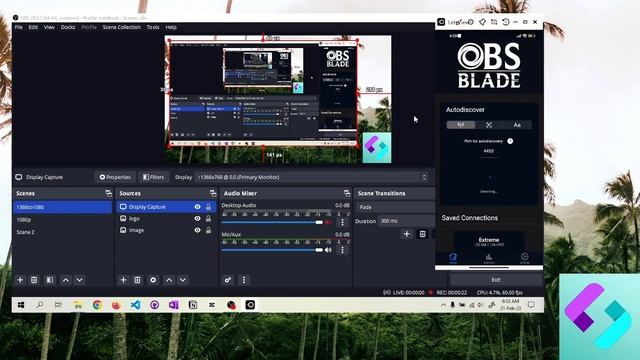This screenshot has height=360, width=640.
Task: Open the Tools menu
Action: point(153,27)
